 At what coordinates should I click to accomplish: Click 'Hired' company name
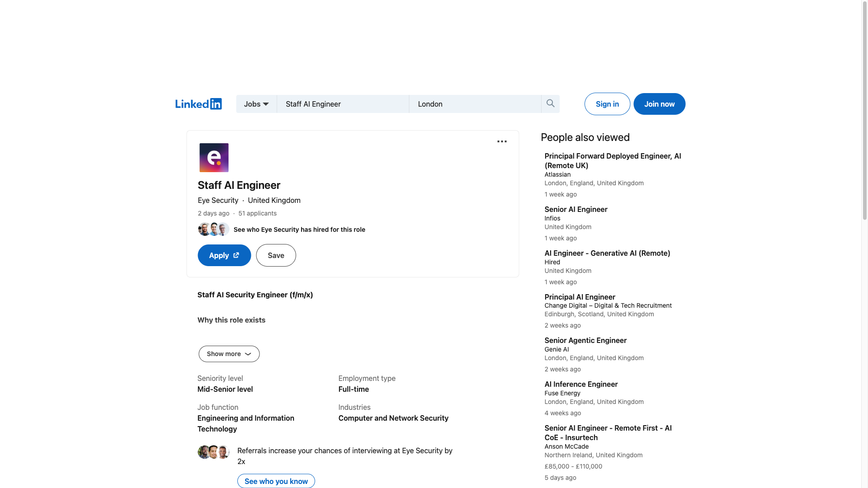(x=552, y=262)
